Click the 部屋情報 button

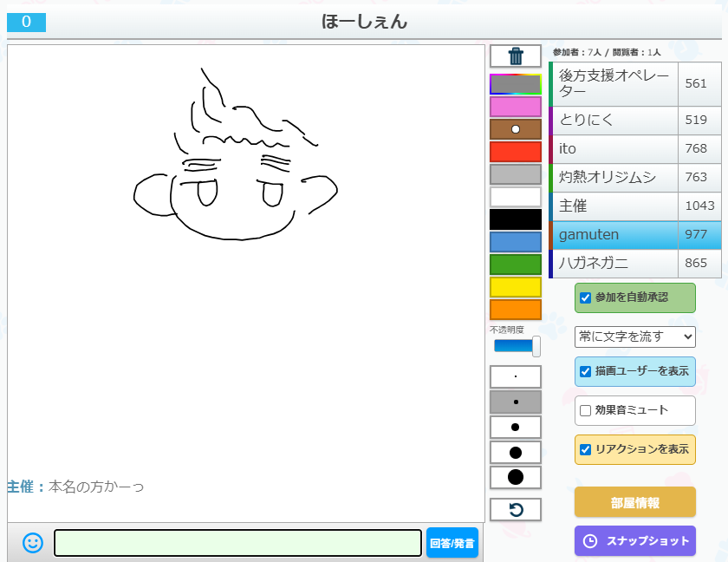[x=634, y=502]
